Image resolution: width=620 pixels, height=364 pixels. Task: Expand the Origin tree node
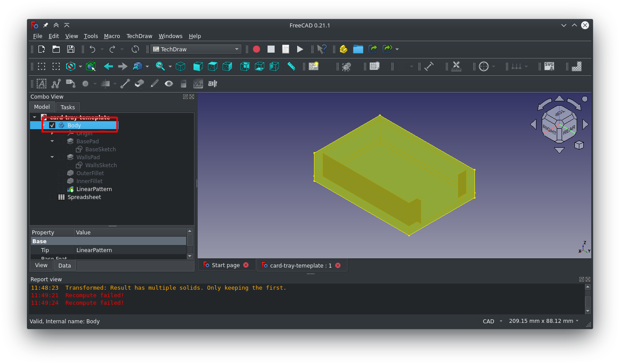(x=52, y=134)
